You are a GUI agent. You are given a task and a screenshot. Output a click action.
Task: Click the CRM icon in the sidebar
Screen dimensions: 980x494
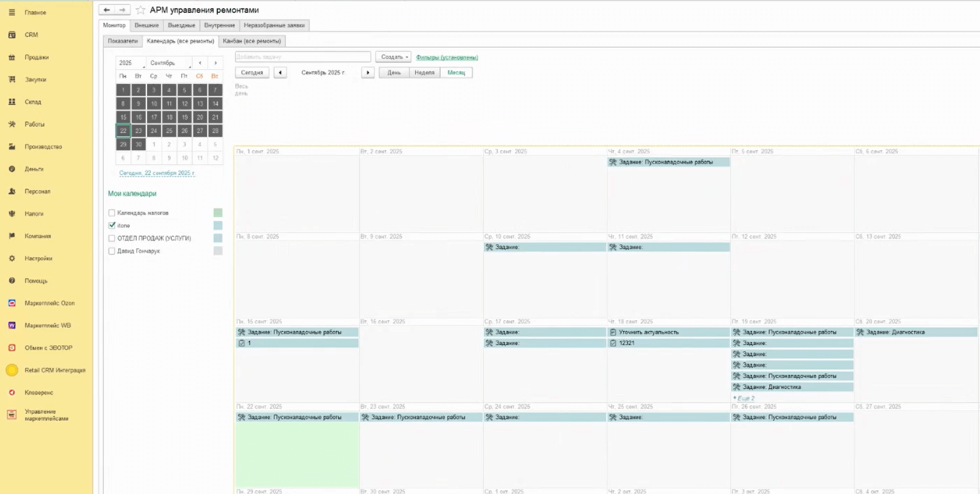tap(12, 35)
